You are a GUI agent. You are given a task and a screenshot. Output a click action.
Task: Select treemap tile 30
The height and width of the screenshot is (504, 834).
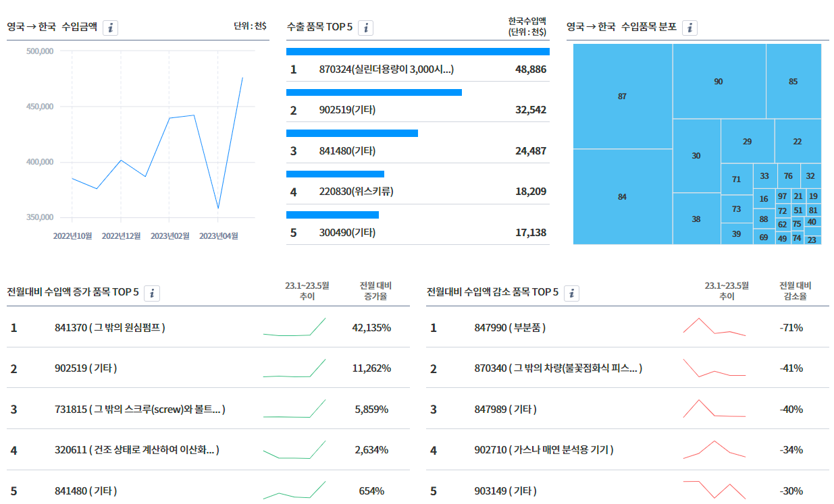tap(696, 156)
